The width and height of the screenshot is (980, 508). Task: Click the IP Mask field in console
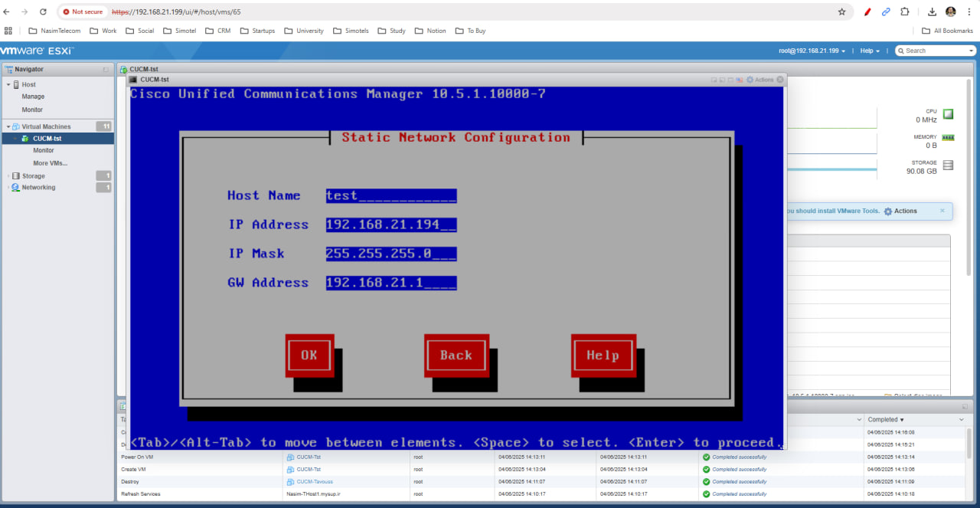(391, 254)
